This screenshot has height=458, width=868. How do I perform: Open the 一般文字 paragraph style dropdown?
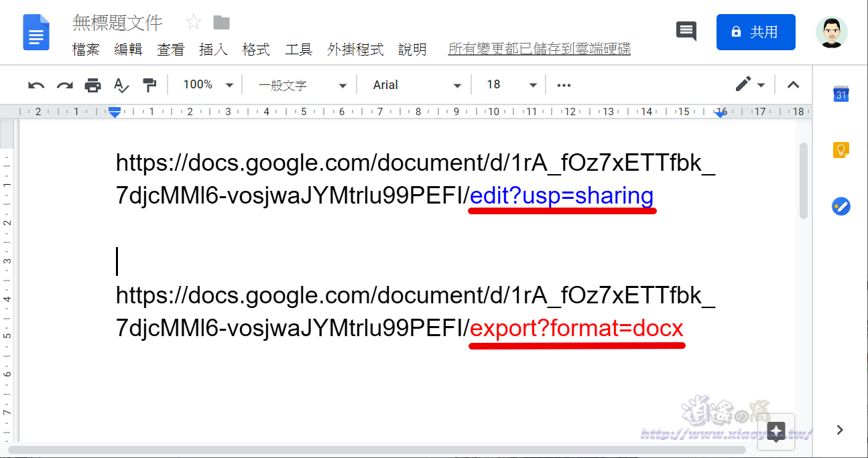(x=303, y=85)
